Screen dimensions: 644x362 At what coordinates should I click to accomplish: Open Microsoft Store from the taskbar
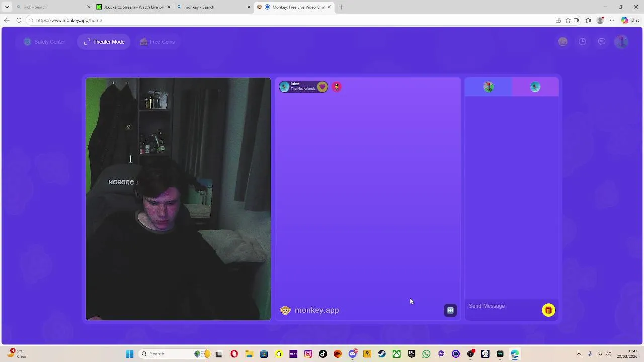pyautogui.click(x=264, y=354)
